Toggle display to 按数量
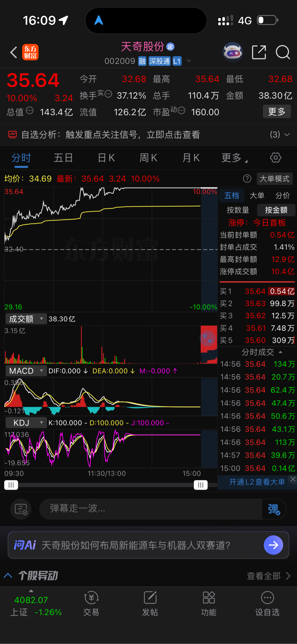Image resolution: width=297 pixels, height=644 pixels. coord(238,210)
